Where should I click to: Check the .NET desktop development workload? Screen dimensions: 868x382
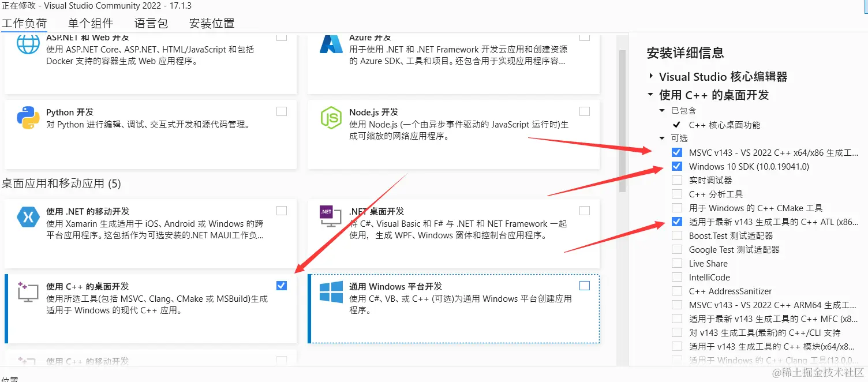(x=585, y=211)
